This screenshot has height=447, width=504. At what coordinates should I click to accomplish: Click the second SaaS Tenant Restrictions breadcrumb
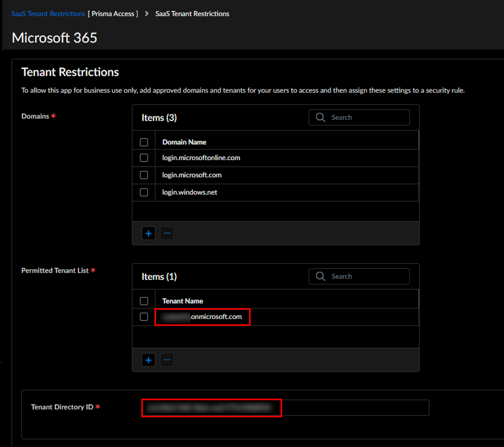(x=192, y=14)
